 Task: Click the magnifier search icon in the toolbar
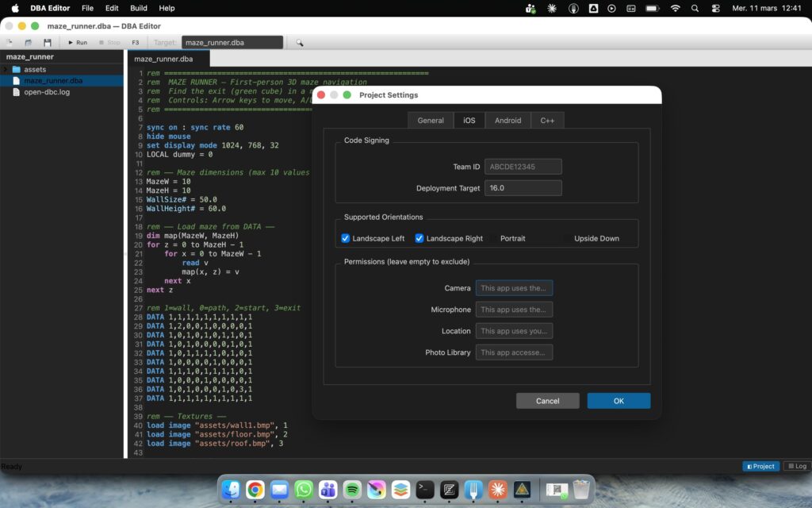click(x=299, y=43)
